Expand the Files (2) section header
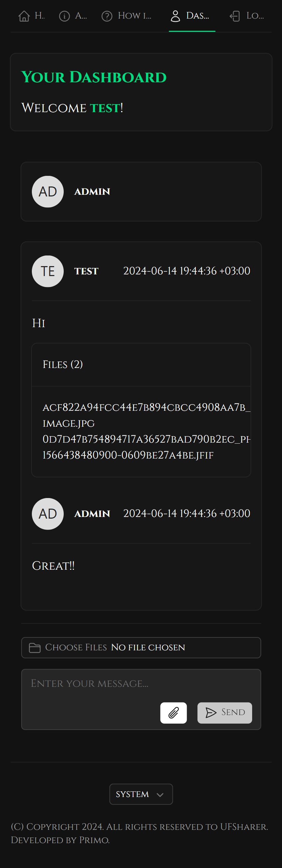This screenshot has width=282, height=868. point(141,365)
